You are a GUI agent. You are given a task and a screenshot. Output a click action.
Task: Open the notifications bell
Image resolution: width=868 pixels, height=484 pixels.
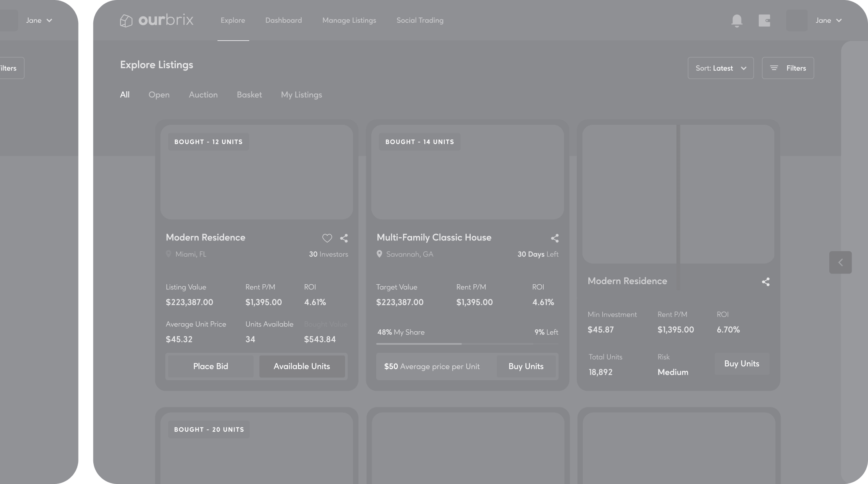pos(737,21)
